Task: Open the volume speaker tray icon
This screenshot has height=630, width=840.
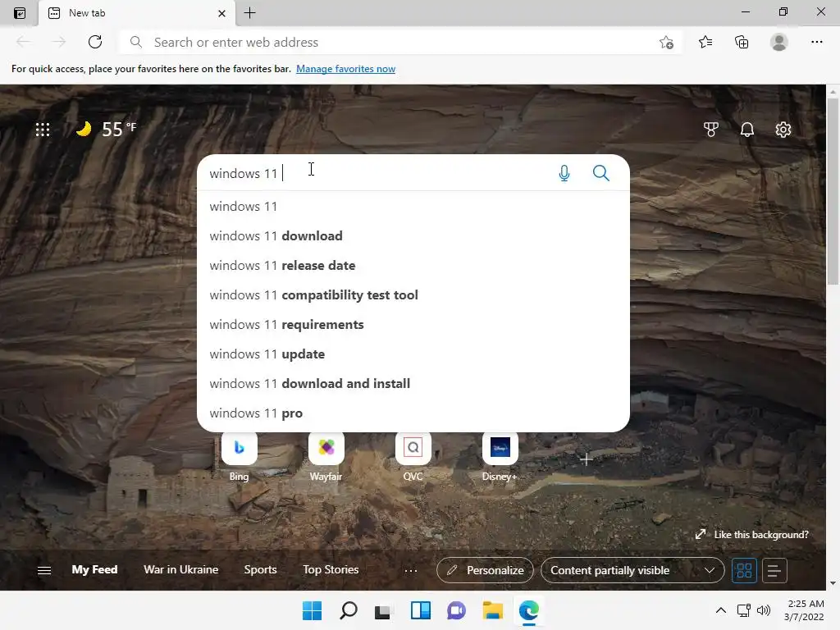Action: click(764, 610)
